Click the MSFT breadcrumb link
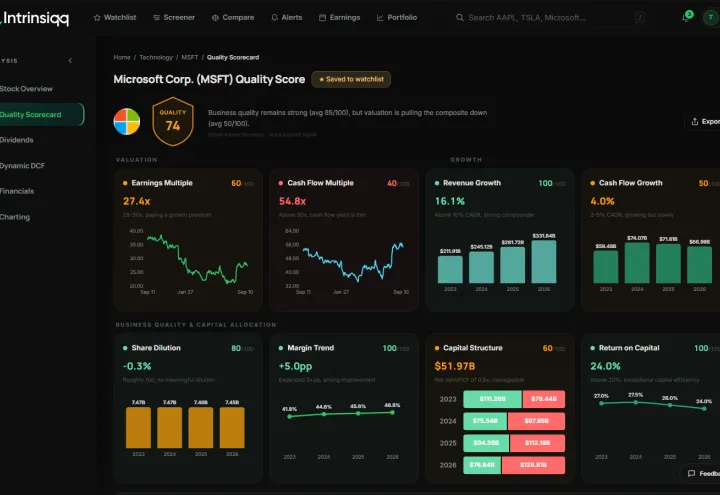720x495 pixels. coord(190,57)
